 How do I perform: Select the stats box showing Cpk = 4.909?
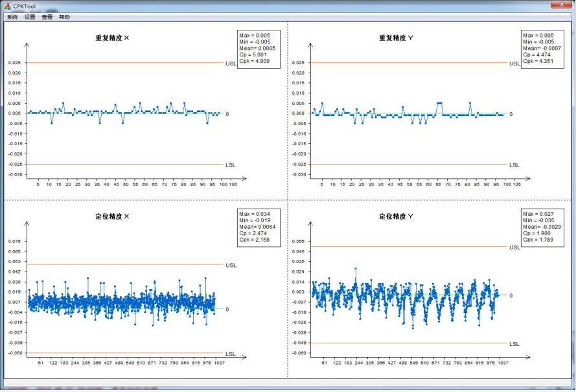(x=259, y=49)
